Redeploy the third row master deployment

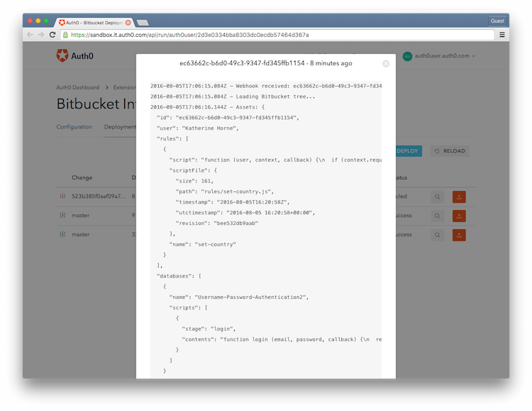[x=459, y=235]
